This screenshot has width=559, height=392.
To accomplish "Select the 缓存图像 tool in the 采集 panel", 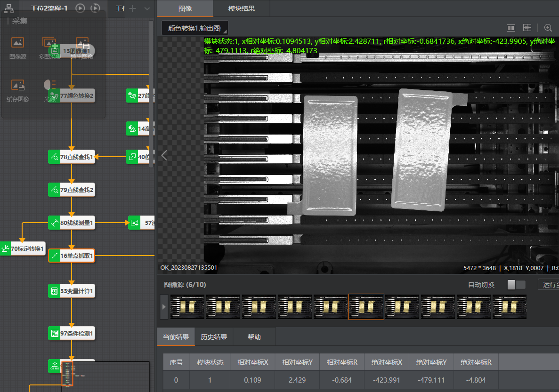I will click(x=18, y=91).
